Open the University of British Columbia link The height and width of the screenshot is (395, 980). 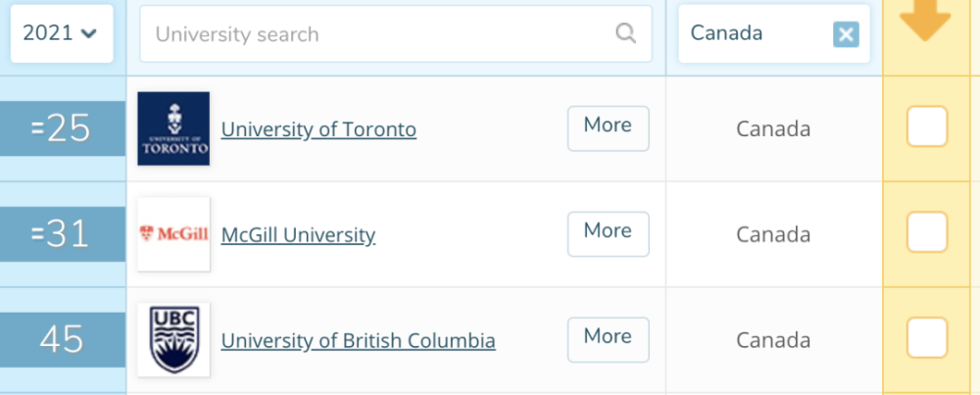click(358, 341)
